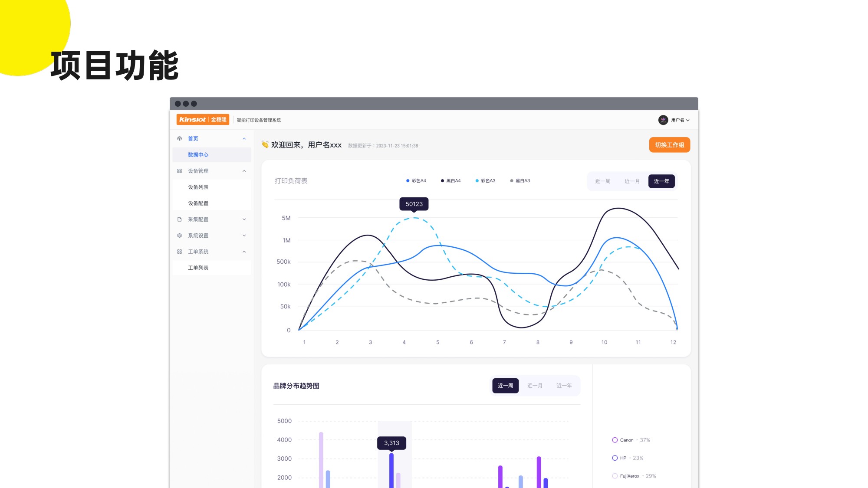Toggle the 黑白A4 legend series
This screenshot has width=868, height=488.
coord(451,181)
